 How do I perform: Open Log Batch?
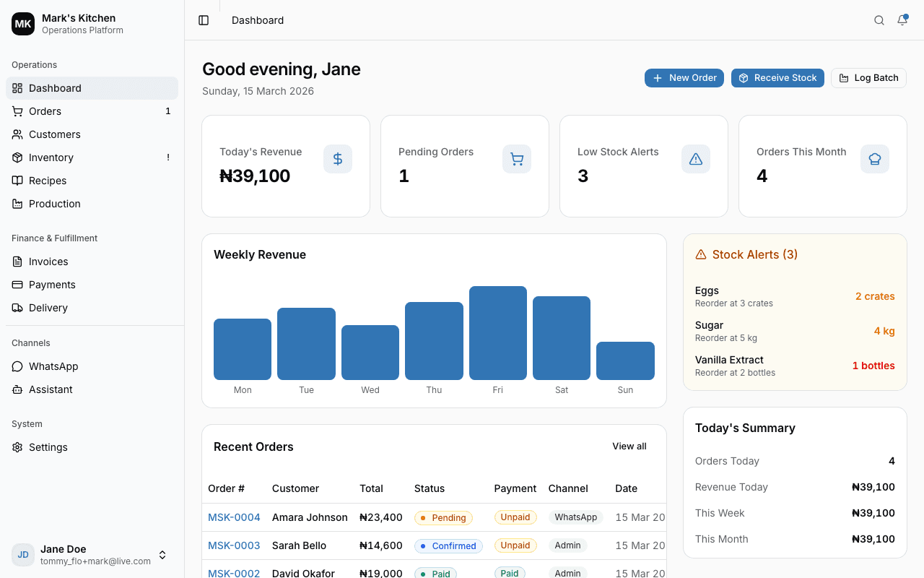868,78
